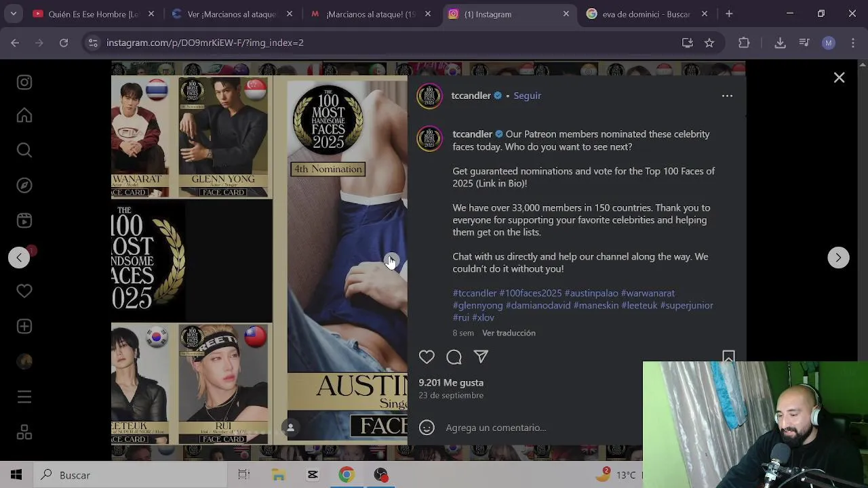The image size is (868, 488).
Task: Go to Home feed icon
Action: click(24, 115)
